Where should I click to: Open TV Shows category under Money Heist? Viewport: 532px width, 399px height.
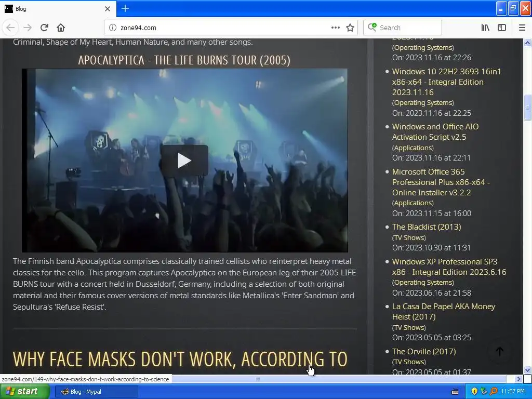[409, 327]
